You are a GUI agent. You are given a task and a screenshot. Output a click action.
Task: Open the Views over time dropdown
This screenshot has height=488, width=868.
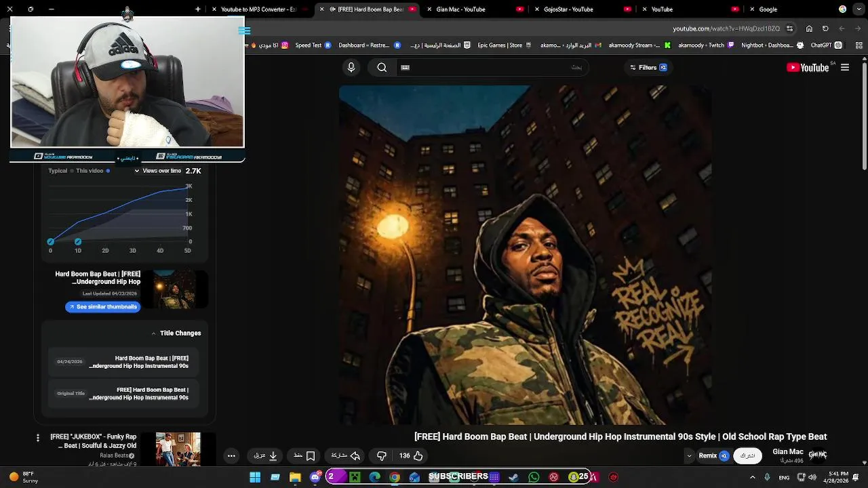coord(157,171)
